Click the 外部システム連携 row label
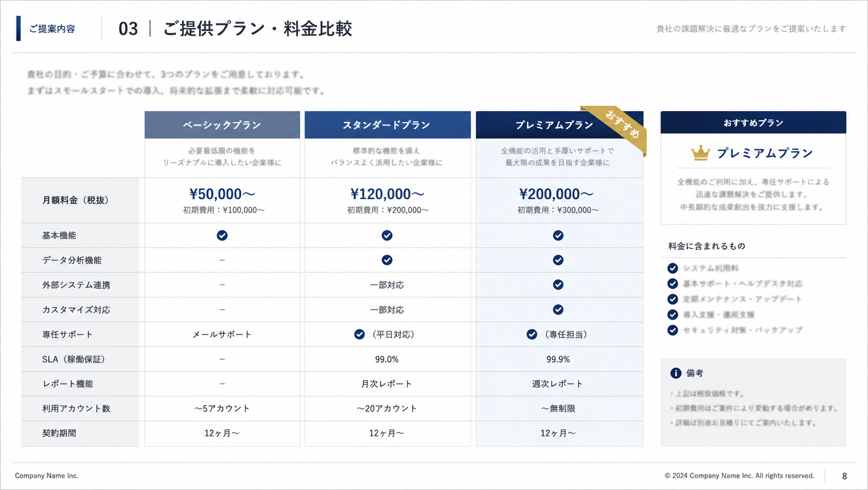The height and width of the screenshot is (490, 868). tap(76, 285)
